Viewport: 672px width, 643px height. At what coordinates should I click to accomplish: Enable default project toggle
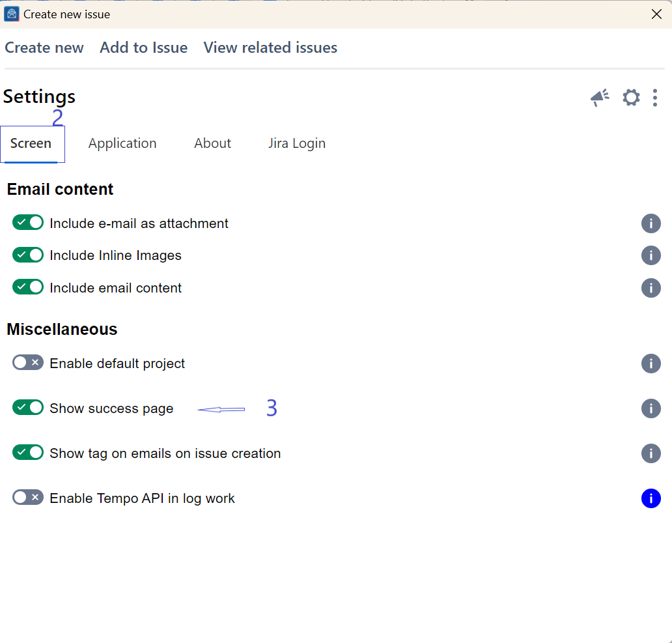[28, 363]
